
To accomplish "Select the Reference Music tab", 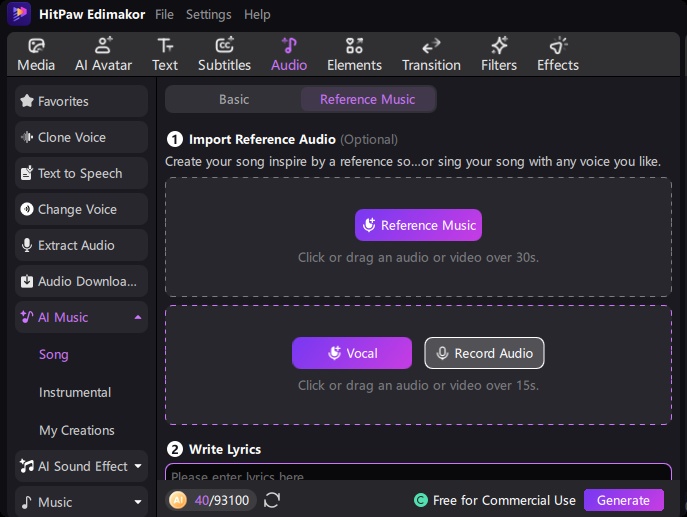I will [x=368, y=99].
